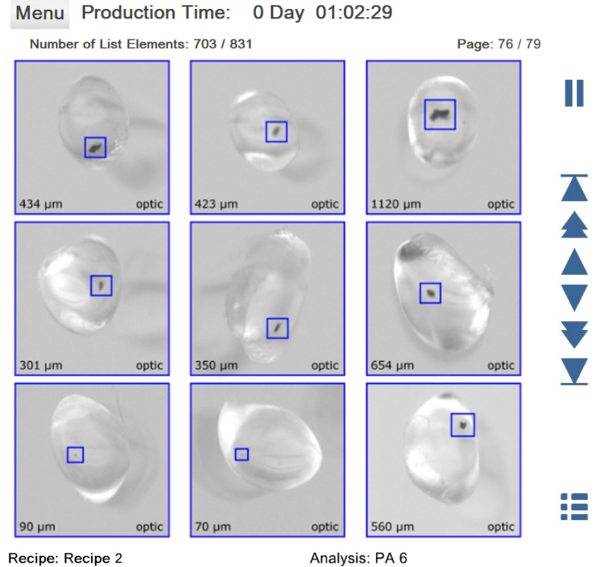Select the 423 µm defect thumbnail

tap(268, 137)
